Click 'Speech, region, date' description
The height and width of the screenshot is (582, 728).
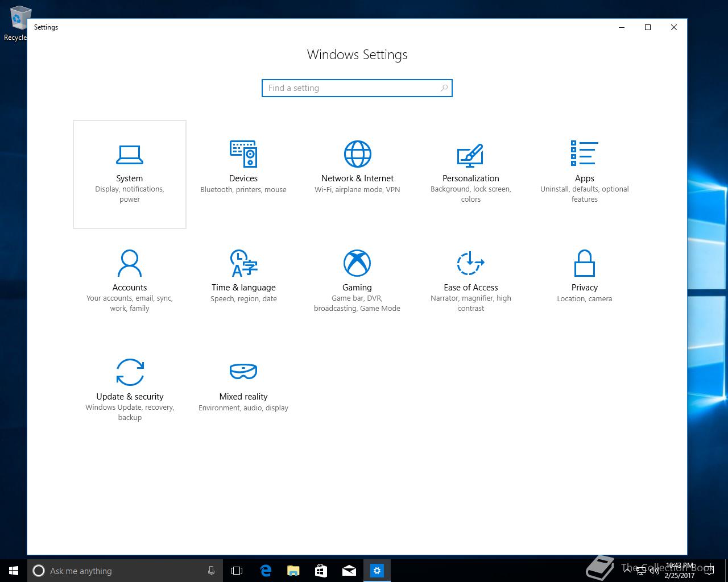coord(243,299)
